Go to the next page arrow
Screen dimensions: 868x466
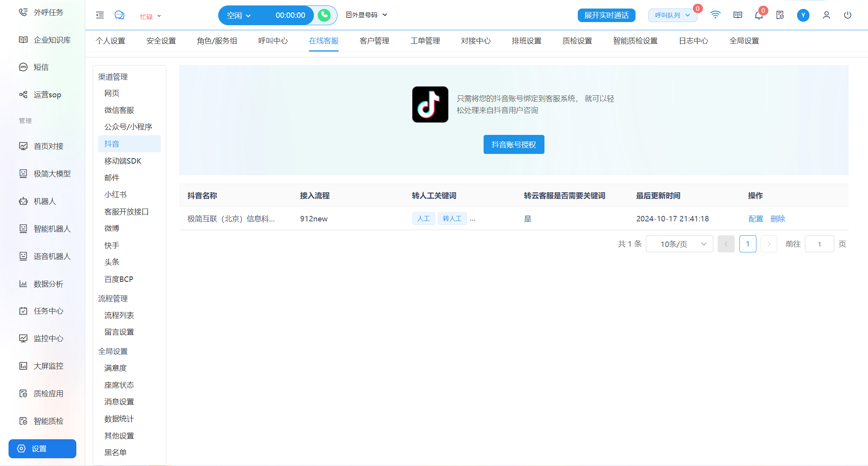click(769, 244)
